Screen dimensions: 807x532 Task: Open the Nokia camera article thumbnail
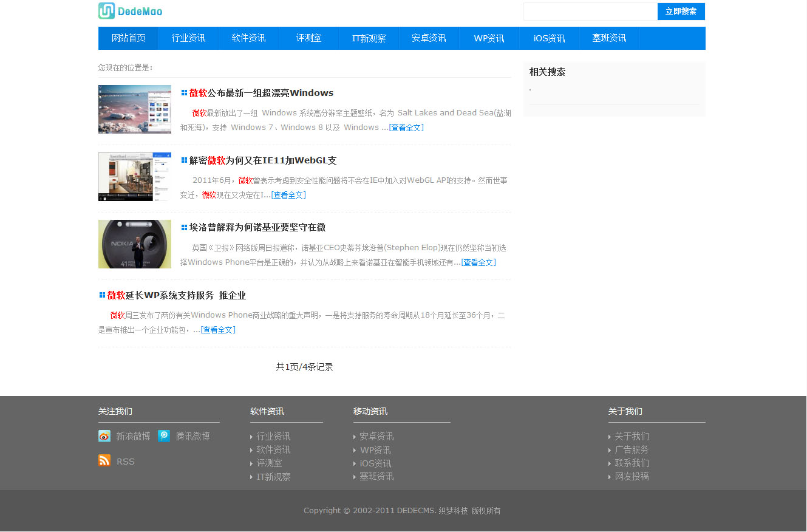pos(135,244)
